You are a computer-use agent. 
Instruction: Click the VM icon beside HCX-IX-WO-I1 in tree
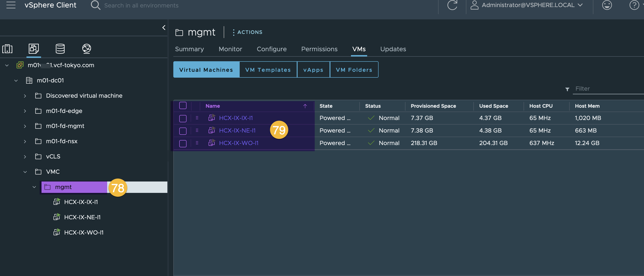[57, 232]
